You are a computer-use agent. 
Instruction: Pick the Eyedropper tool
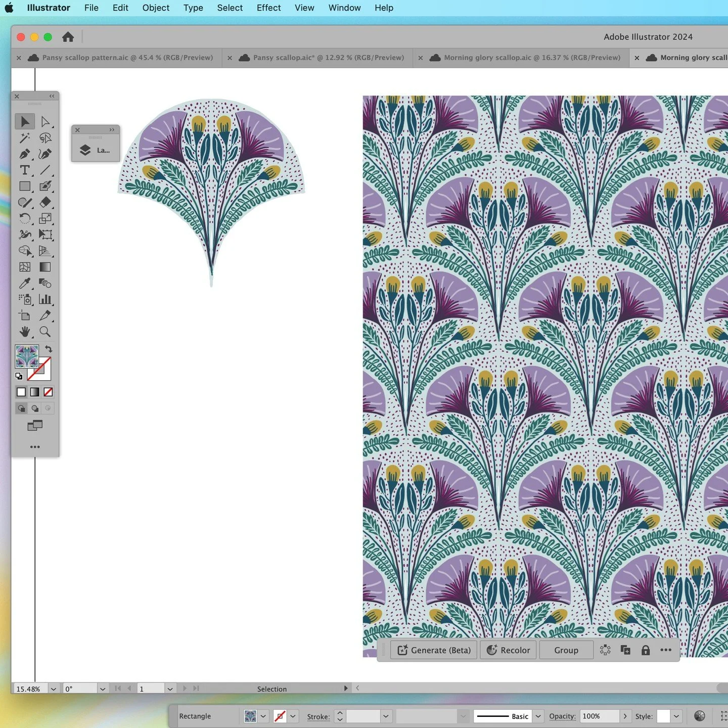click(x=25, y=283)
